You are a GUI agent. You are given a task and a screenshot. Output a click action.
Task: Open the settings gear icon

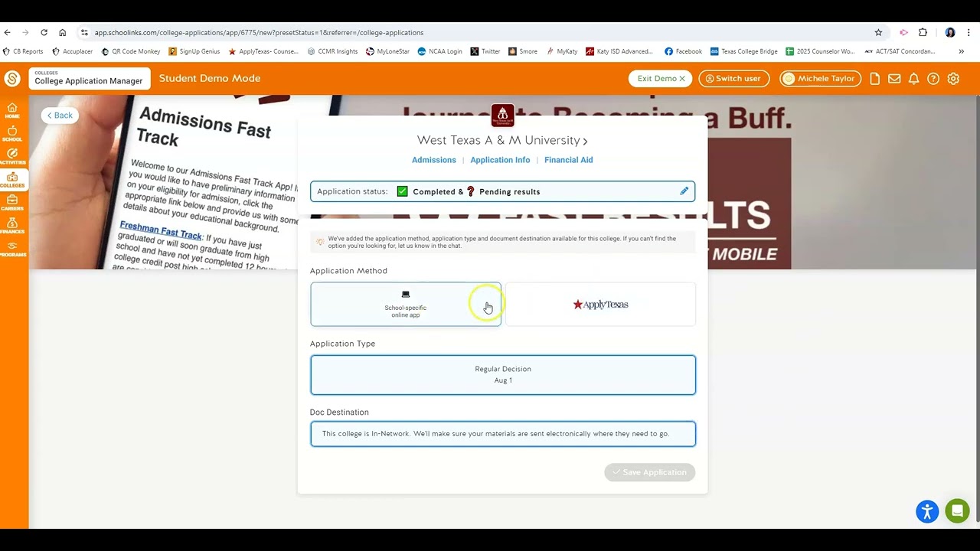tap(953, 79)
